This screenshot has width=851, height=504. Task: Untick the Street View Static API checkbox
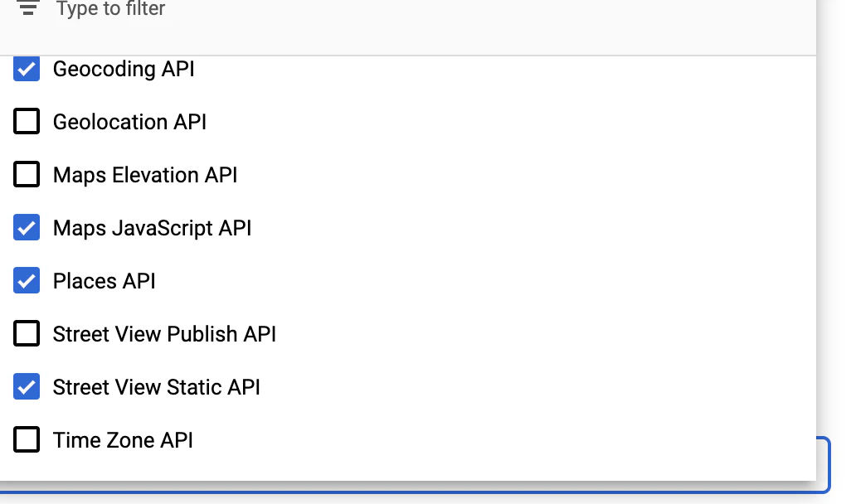[x=27, y=386]
